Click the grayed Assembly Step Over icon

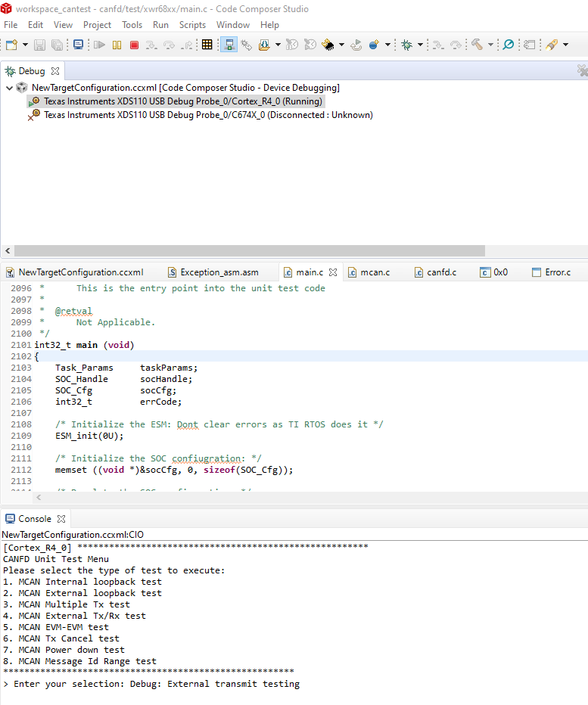pos(456,45)
